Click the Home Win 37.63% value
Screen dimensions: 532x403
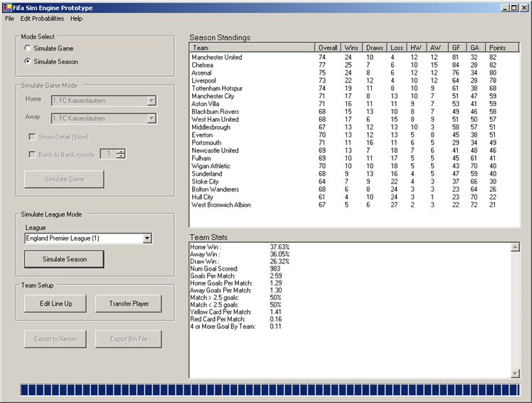click(280, 247)
